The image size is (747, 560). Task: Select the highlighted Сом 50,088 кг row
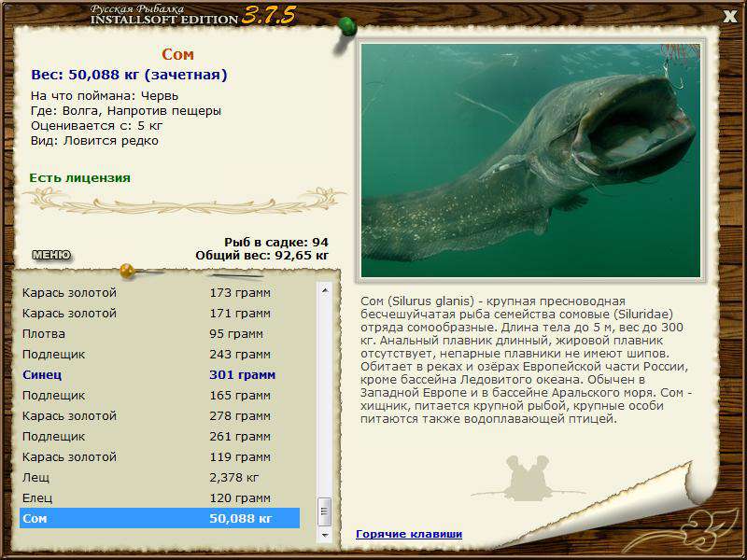[160, 518]
